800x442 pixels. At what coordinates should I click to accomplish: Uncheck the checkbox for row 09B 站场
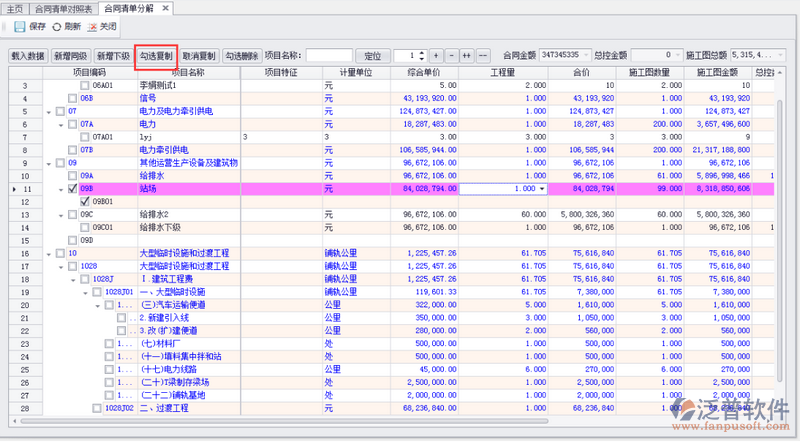coord(71,188)
